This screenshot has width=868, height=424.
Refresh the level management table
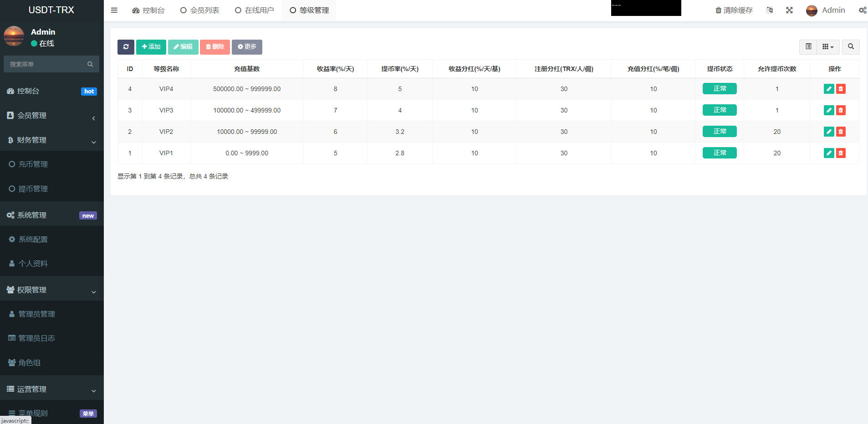tap(126, 47)
